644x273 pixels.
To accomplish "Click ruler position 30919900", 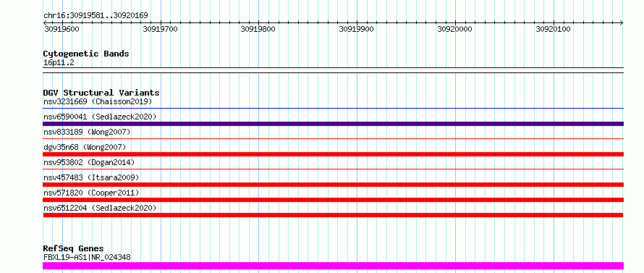I will [x=357, y=29].
